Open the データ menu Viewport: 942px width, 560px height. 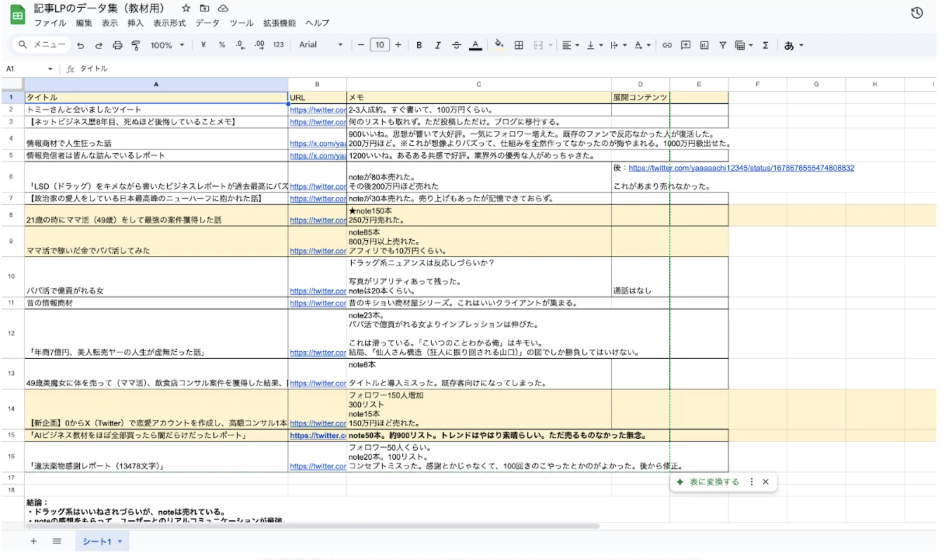click(x=207, y=23)
